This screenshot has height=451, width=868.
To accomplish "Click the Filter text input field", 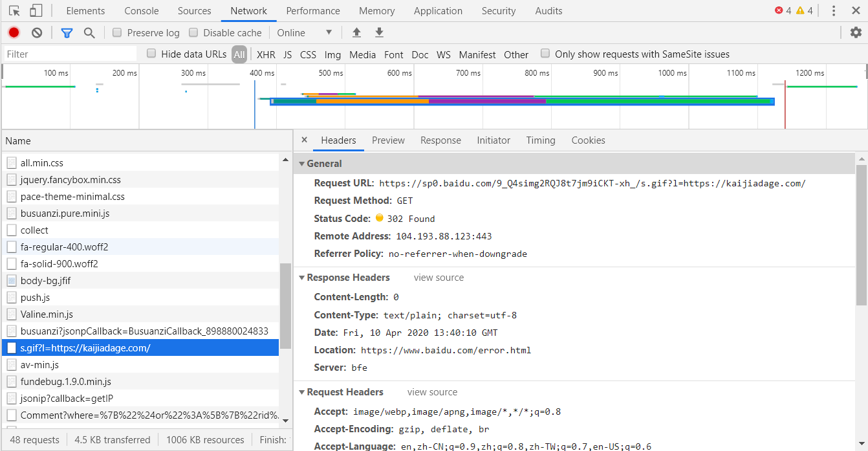I will coord(70,54).
